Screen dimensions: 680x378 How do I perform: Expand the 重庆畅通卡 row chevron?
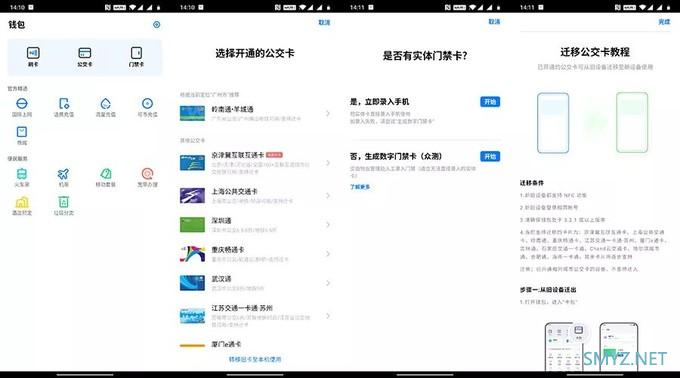(328, 254)
